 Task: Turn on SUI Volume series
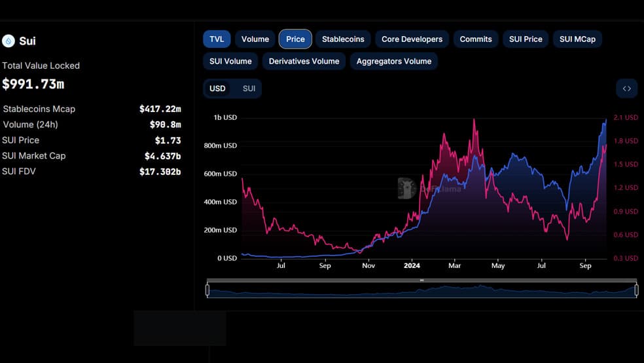[x=230, y=61]
